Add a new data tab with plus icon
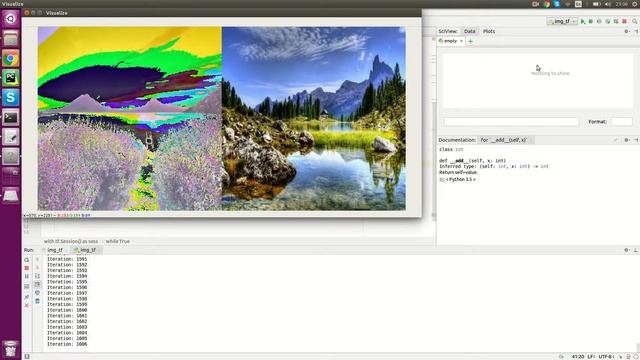Image resolution: width=640 pixels, height=360 pixels. 470,41
